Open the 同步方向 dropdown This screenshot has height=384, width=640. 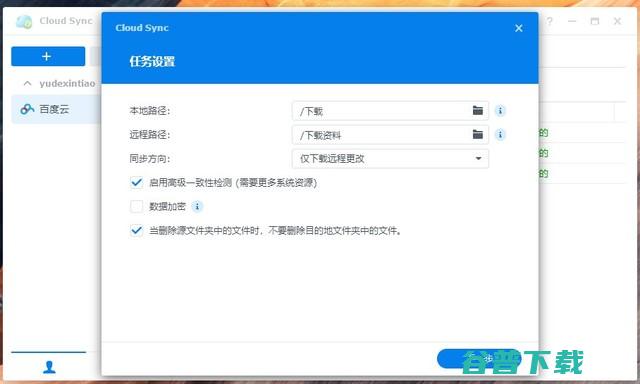(390, 159)
